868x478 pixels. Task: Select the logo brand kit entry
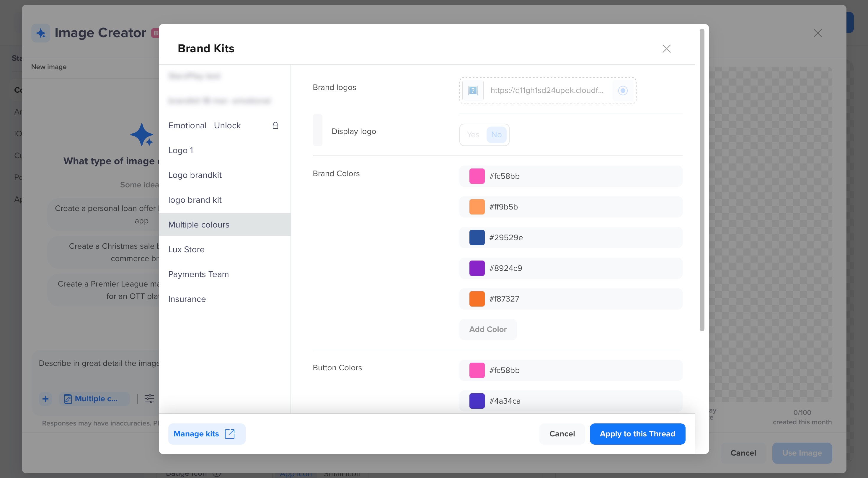(225, 200)
